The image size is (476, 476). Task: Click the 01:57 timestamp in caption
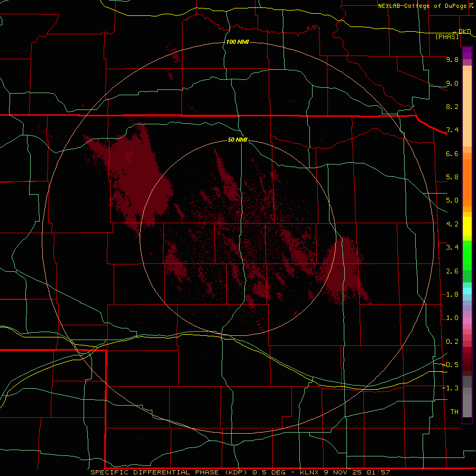378,472
